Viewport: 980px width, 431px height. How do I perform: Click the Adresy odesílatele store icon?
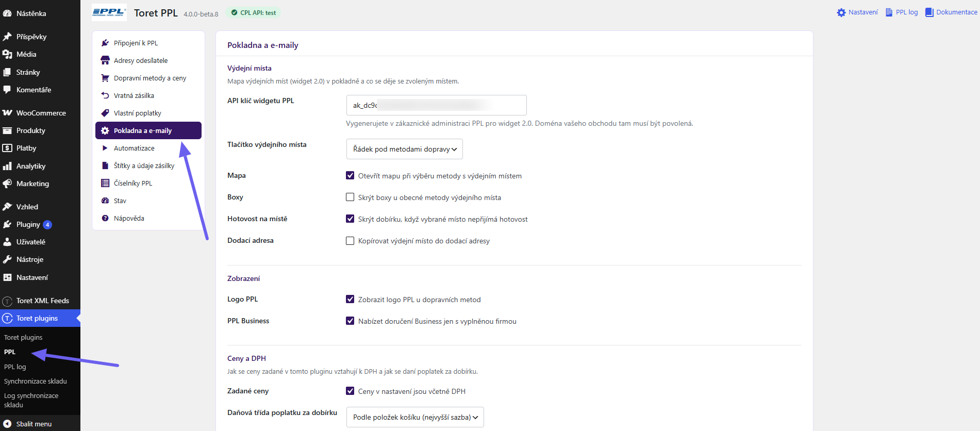105,60
